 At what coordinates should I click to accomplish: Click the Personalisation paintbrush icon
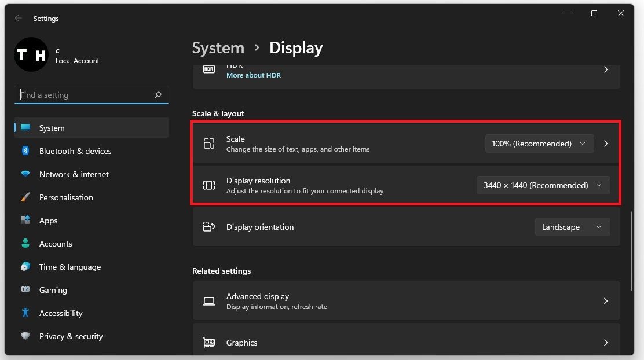point(25,197)
